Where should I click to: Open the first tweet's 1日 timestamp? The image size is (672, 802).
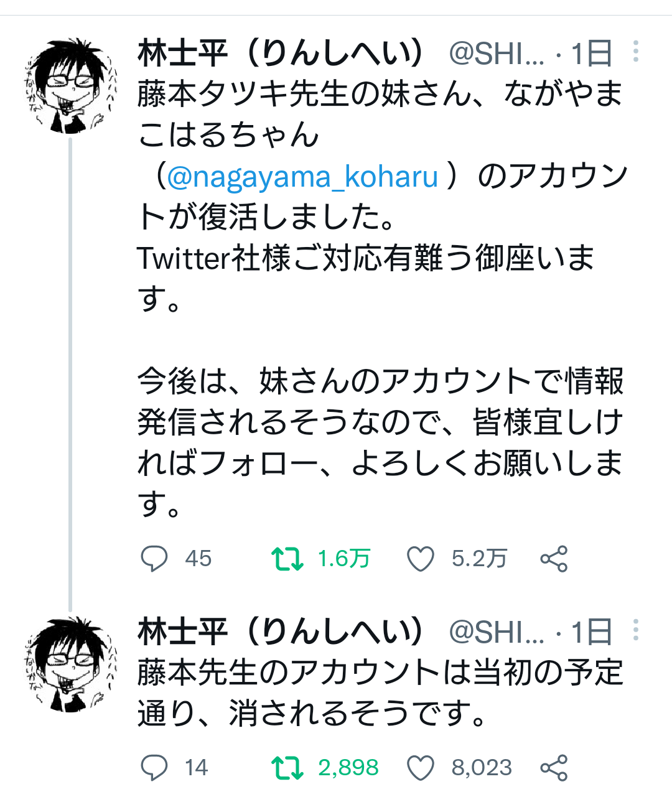coord(592,54)
